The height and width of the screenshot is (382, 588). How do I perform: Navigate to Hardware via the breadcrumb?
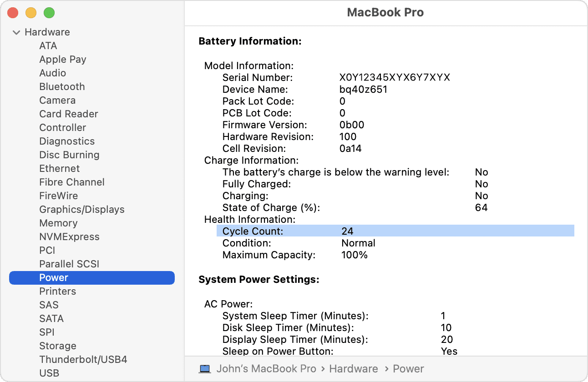[x=353, y=368]
